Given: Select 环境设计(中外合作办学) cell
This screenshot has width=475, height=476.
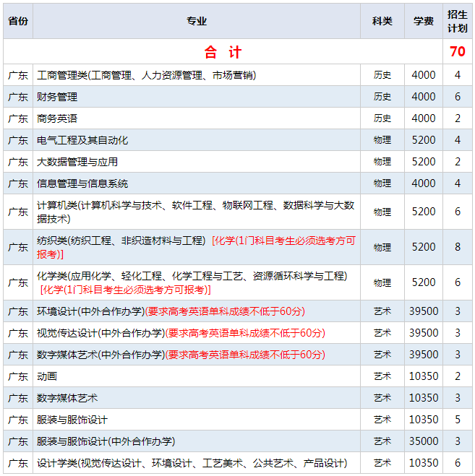Looking at the screenshot, I should (x=197, y=311).
